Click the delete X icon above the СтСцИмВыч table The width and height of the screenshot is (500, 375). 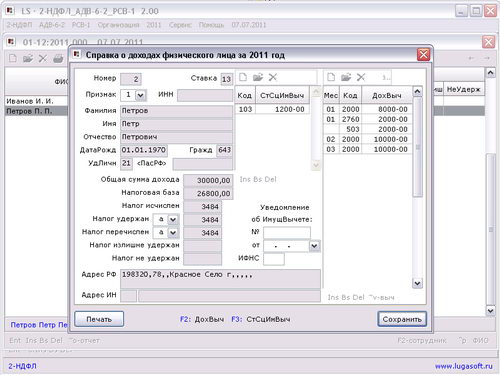273,77
